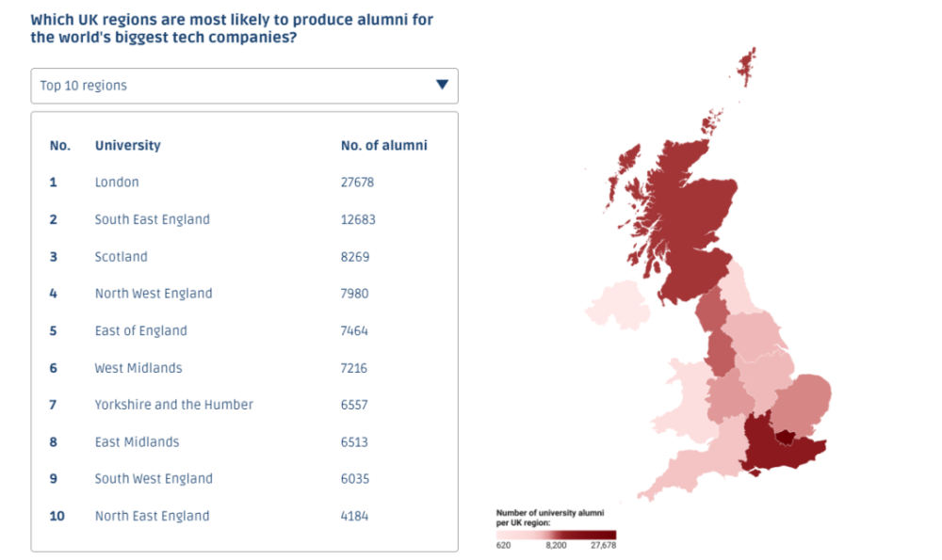
Task: Click East Midlands table entry
Action: pyautogui.click(x=137, y=442)
